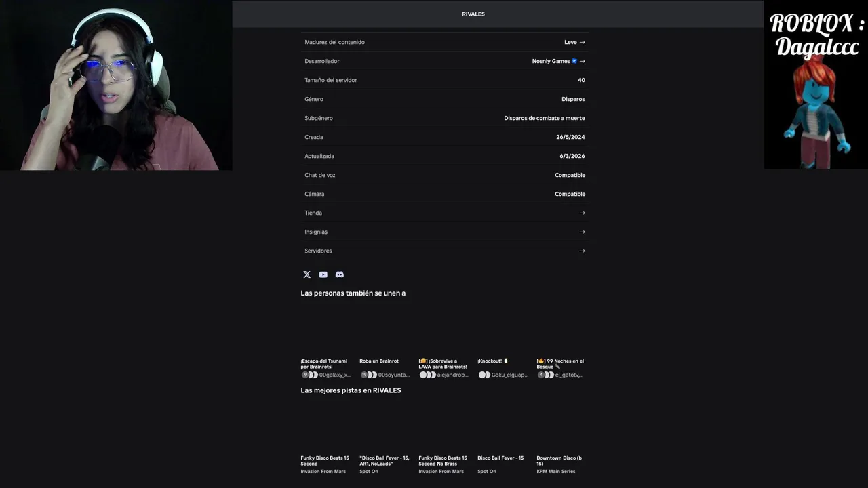
Task: Open game ¡Knockout!
Action: coord(492,361)
